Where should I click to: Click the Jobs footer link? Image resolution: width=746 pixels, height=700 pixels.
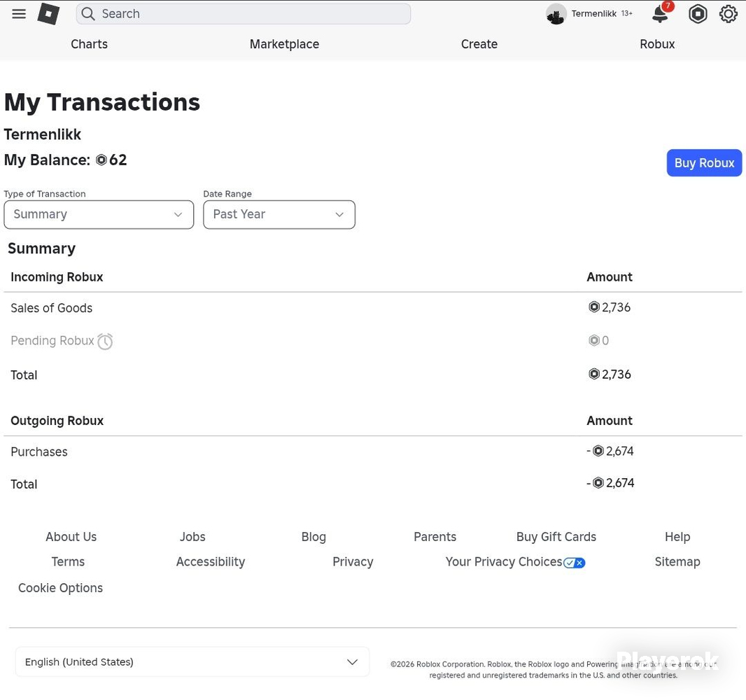tap(192, 537)
